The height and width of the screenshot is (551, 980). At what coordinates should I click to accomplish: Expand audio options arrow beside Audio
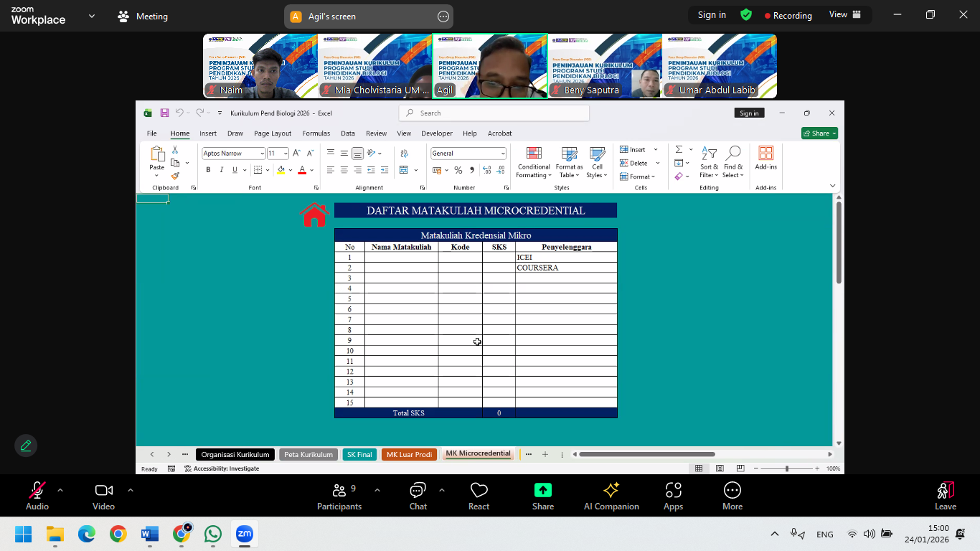pyautogui.click(x=60, y=490)
